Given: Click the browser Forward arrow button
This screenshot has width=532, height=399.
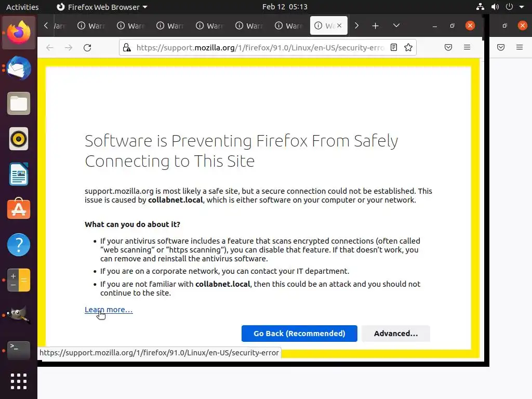Looking at the screenshot, I should [x=69, y=47].
